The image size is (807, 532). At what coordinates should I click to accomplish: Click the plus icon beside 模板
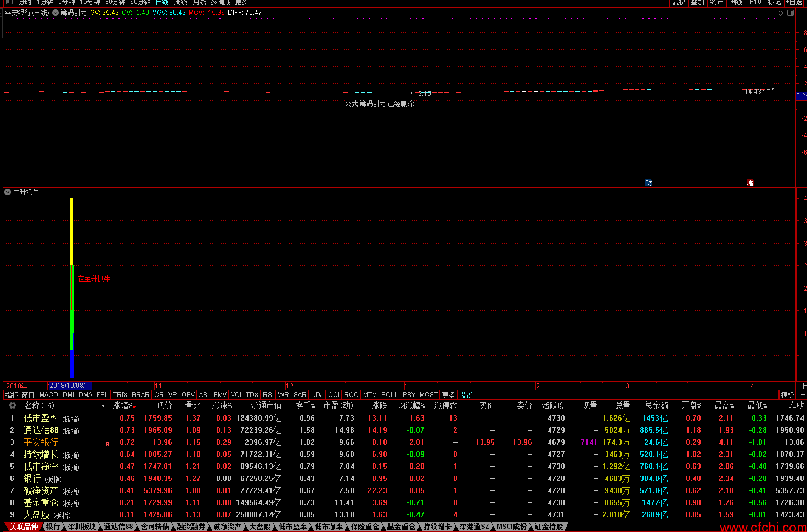(x=803, y=395)
